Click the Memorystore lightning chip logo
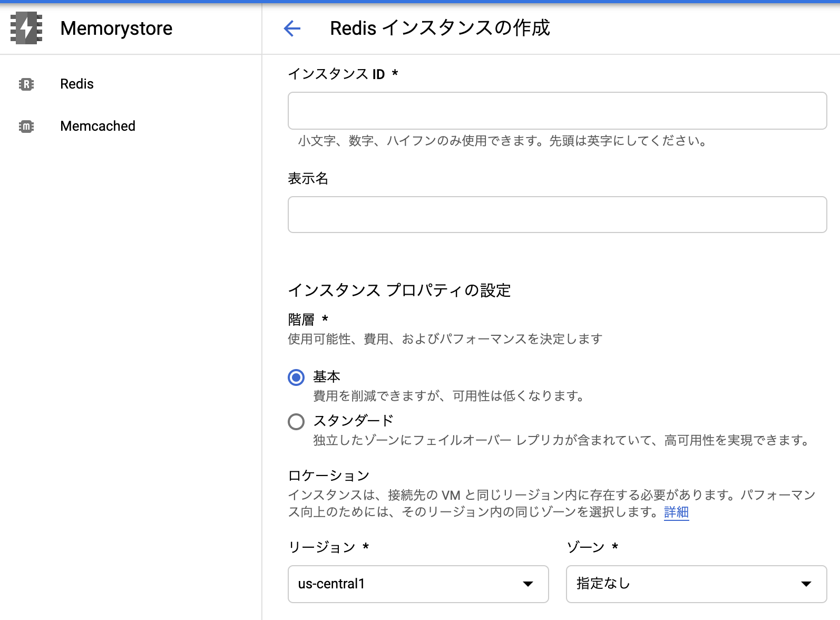The width and height of the screenshot is (840, 620). 26,28
